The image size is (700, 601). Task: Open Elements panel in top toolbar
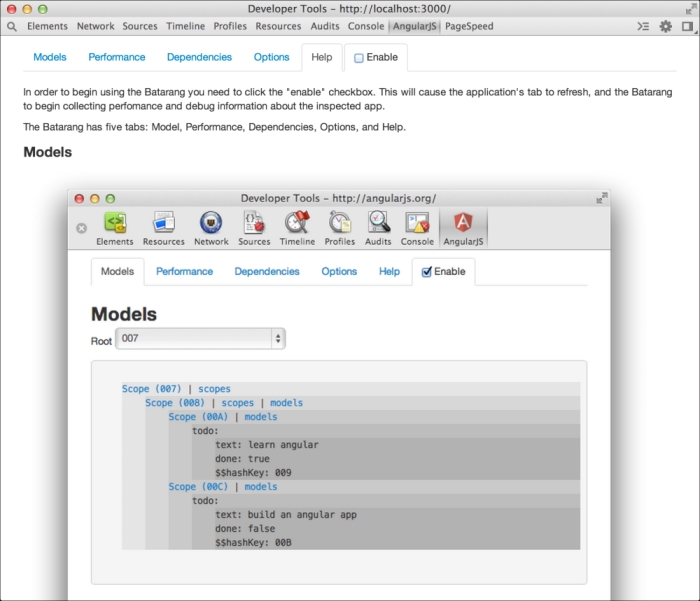pyautogui.click(x=47, y=26)
